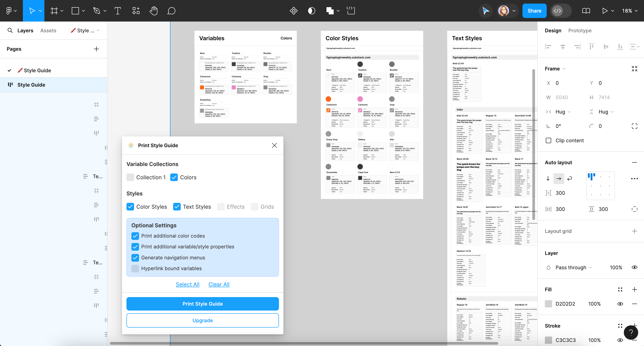Click the D2D2D2 fill color swatch

(x=548, y=303)
